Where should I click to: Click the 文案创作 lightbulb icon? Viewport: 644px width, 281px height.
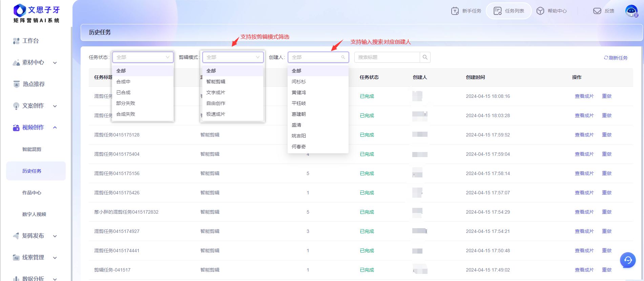pyautogui.click(x=16, y=106)
